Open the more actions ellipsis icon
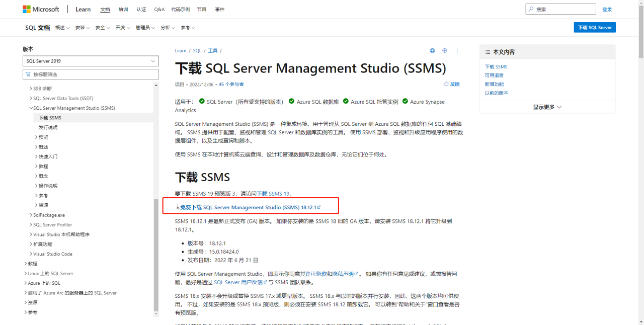The image size is (644, 325). click(x=457, y=51)
